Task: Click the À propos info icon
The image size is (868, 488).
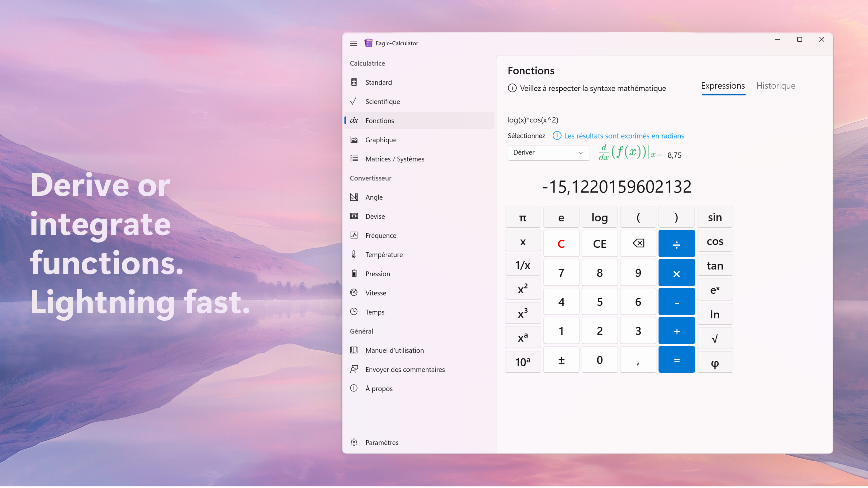Action: coord(354,388)
